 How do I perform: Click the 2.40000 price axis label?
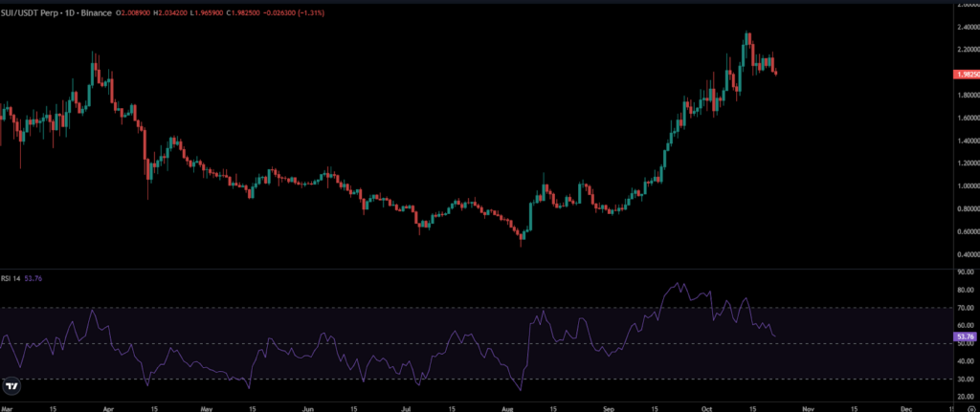coord(967,28)
